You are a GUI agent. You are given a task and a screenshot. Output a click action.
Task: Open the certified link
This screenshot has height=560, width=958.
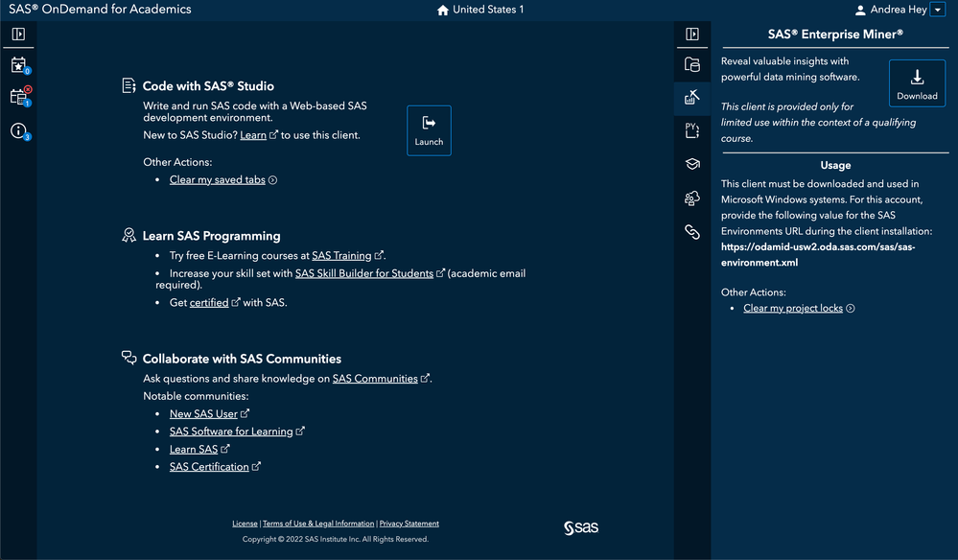(x=209, y=302)
